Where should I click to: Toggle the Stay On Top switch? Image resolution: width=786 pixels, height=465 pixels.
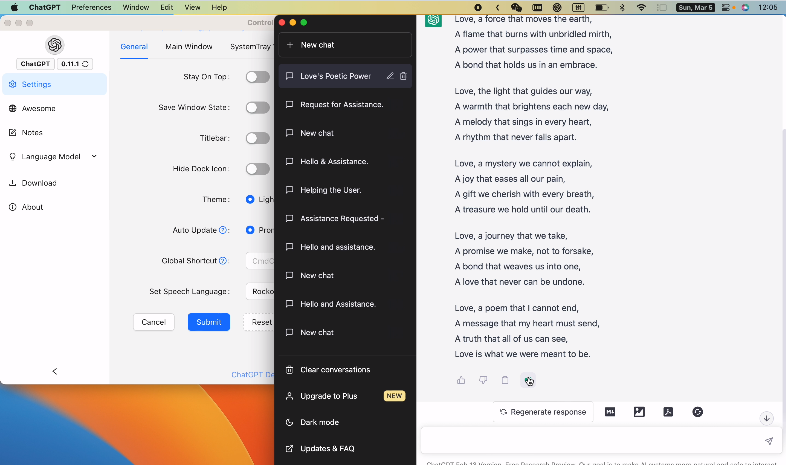(x=258, y=77)
